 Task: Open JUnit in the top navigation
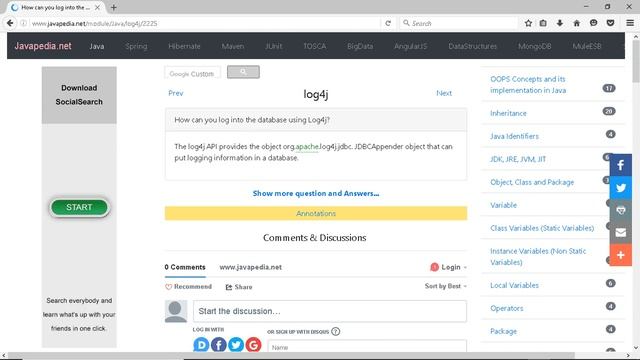click(273, 46)
